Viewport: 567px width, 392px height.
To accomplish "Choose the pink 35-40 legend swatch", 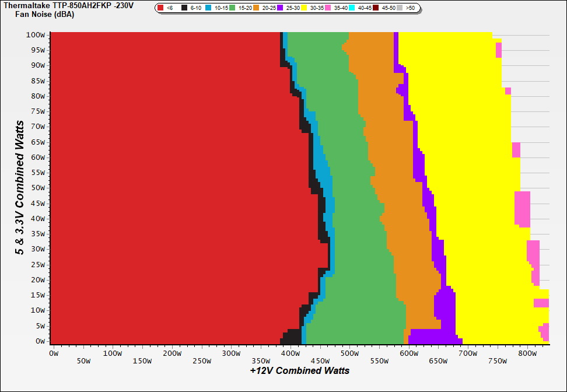I will click(328, 8).
